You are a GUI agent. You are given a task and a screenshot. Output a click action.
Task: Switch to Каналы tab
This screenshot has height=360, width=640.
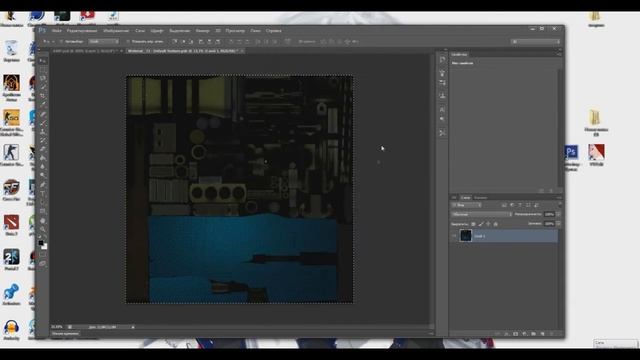click(x=480, y=198)
